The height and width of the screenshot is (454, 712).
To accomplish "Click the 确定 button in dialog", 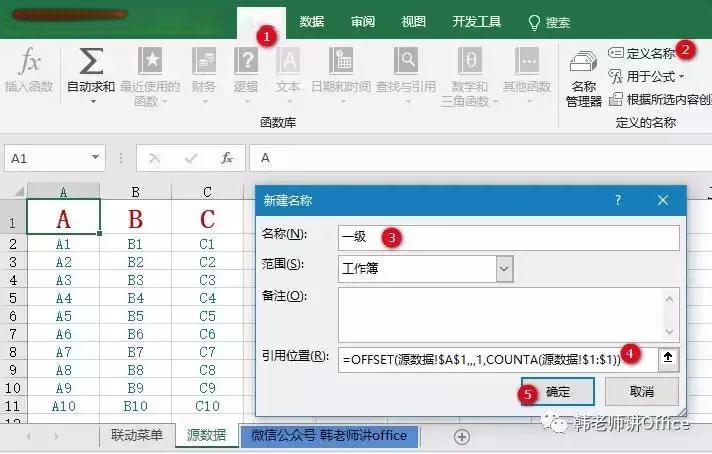I will pos(558,392).
